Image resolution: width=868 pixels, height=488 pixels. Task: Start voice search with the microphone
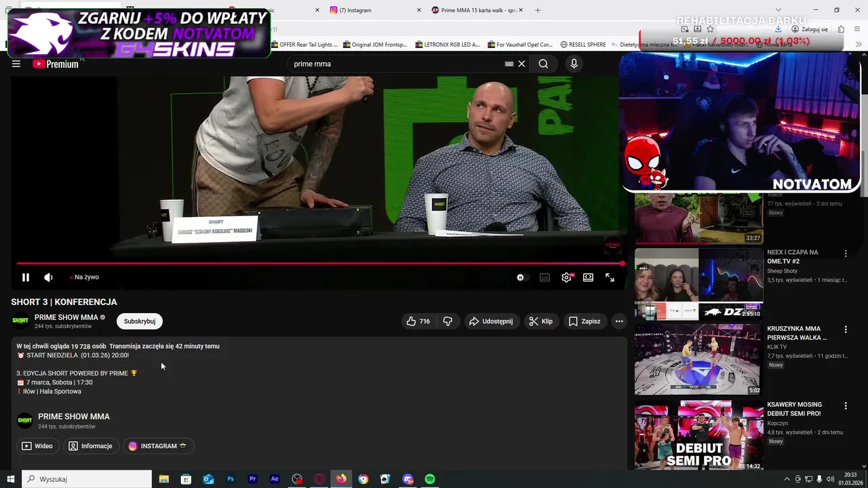[x=574, y=64]
